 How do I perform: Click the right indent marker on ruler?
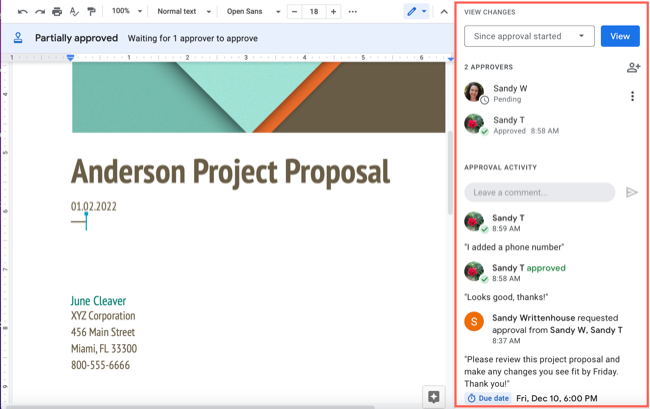(451, 58)
